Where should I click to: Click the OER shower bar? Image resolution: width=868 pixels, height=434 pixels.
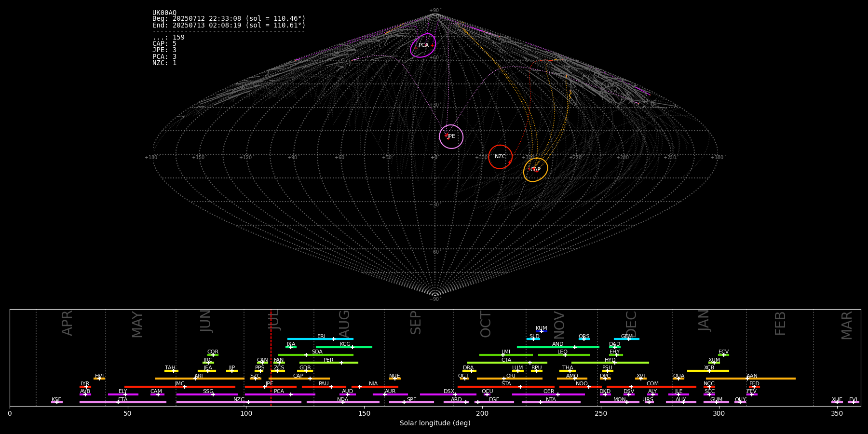coord(548,394)
